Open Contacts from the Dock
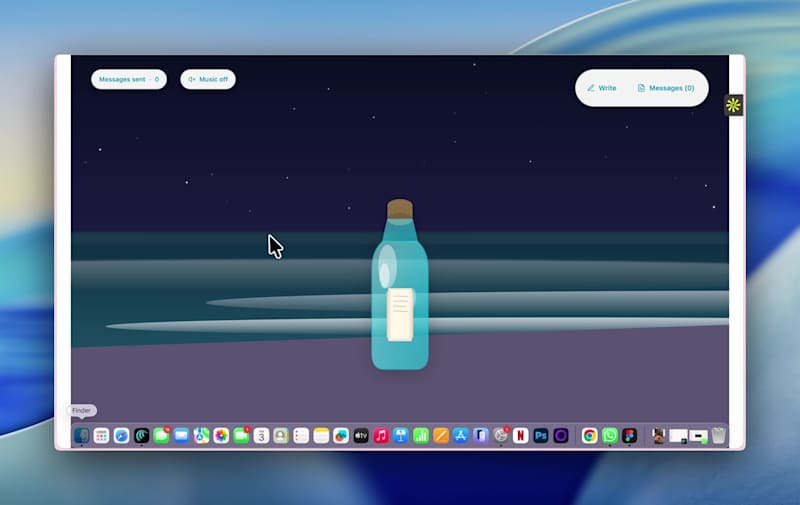Image resolution: width=800 pixels, height=505 pixels. pos(281,436)
